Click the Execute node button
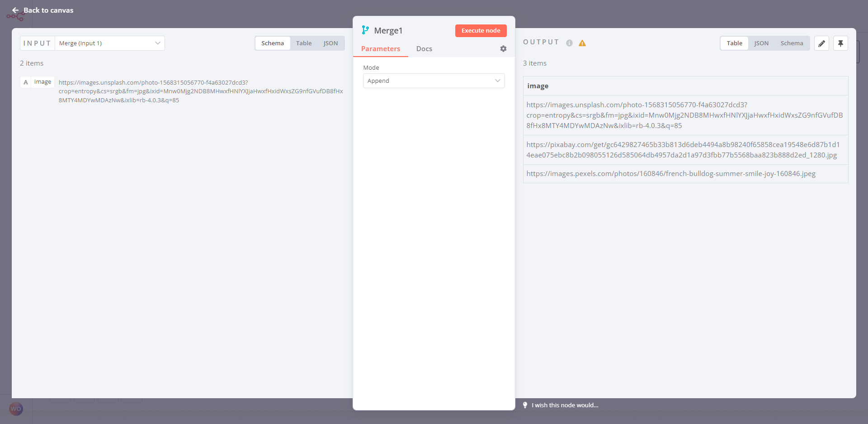 [481, 30]
